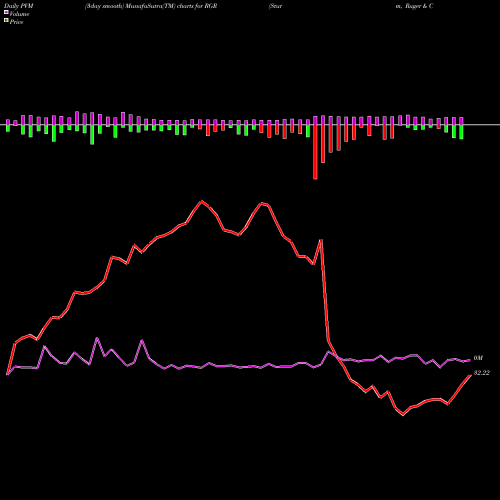Click the MunafaSutra charts for RGR heading
The width and height of the screenshot is (500, 500).
coord(151,6)
